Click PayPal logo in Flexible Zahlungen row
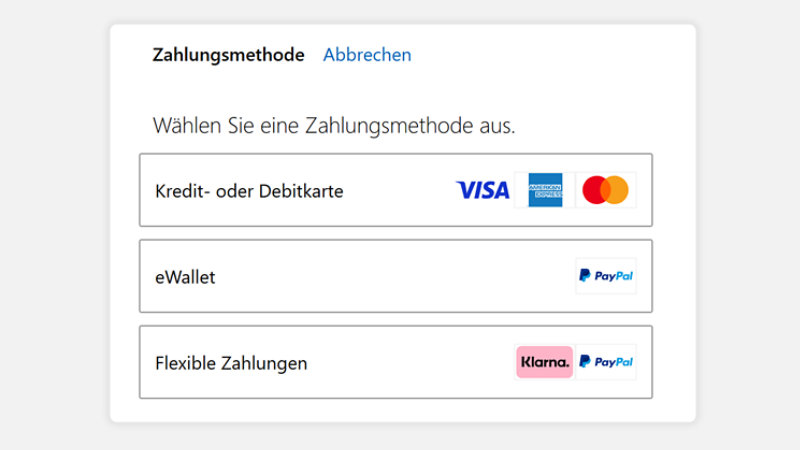The height and width of the screenshot is (450, 800). (x=605, y=362)
